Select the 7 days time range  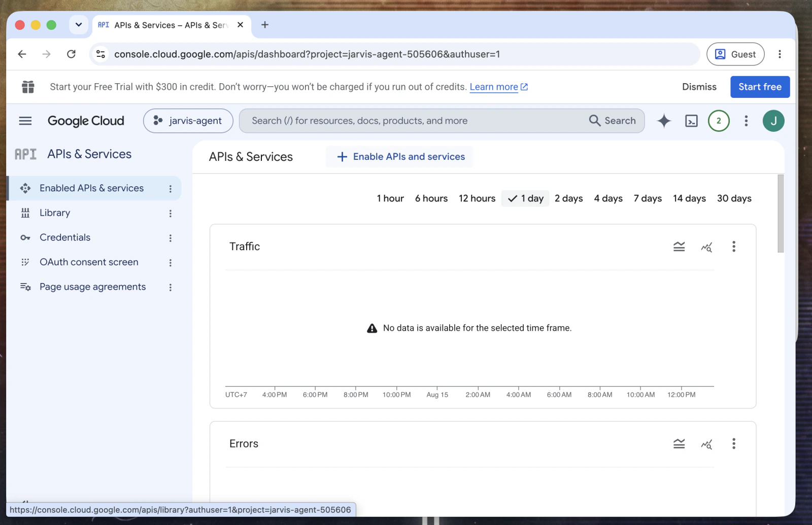click(x=648, y=198)
